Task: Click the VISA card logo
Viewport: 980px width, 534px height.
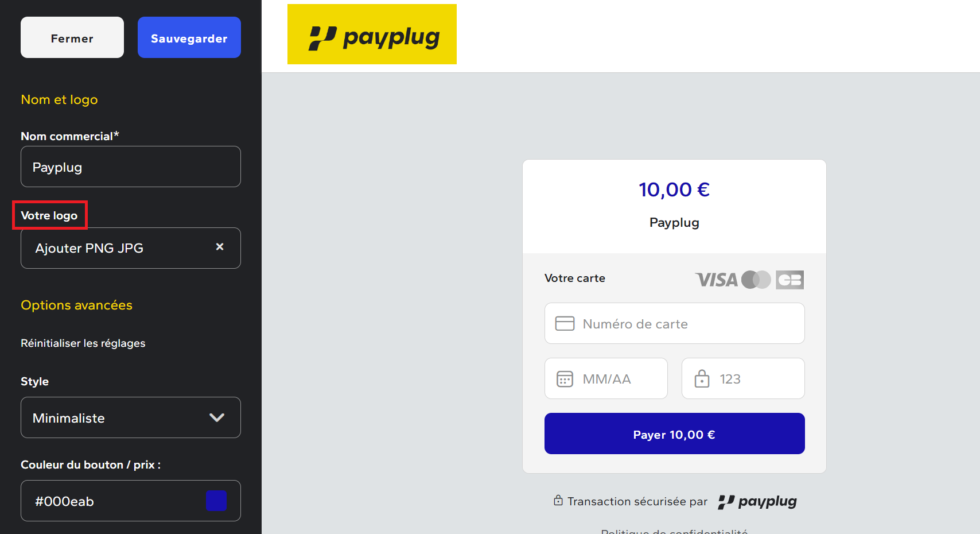Action: (716, 280)
